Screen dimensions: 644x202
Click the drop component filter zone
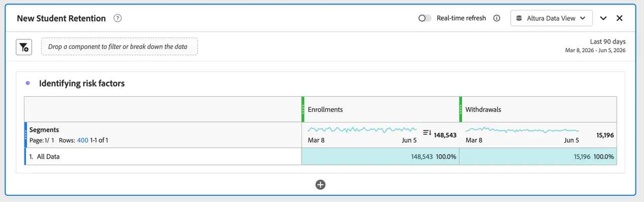(x=120, y=47)
